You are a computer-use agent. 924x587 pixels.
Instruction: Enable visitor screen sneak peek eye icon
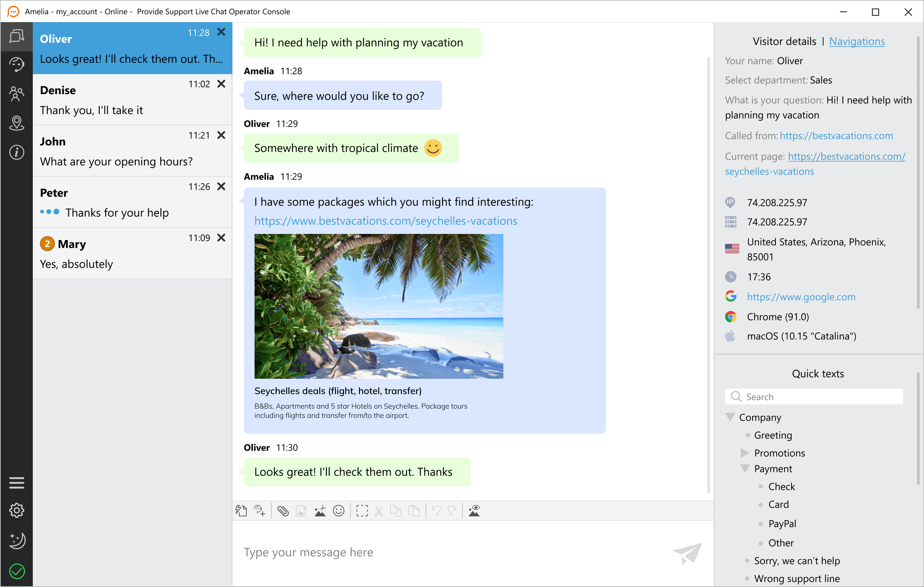click(x=474, y=511)
